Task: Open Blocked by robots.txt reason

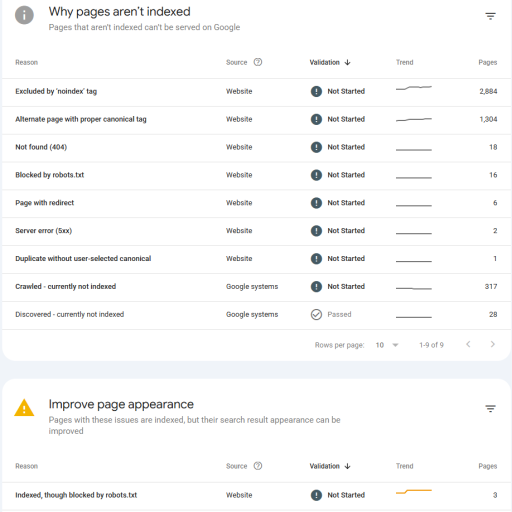Action: pos(50,175)
